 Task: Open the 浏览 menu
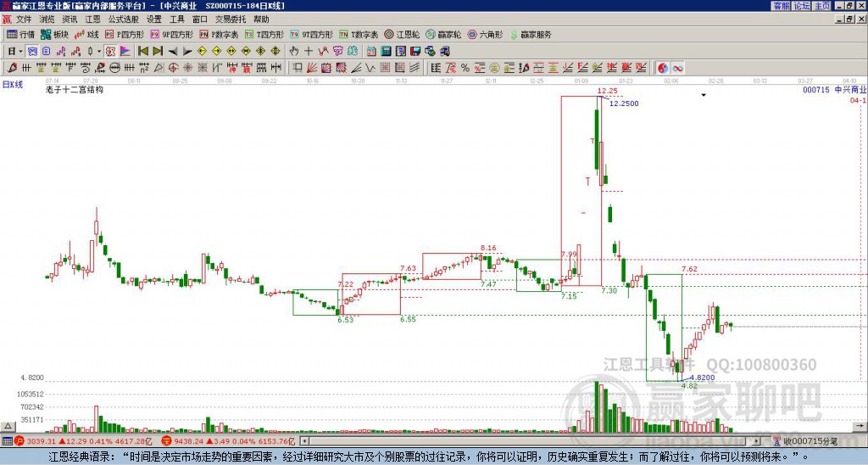point(47,20)
